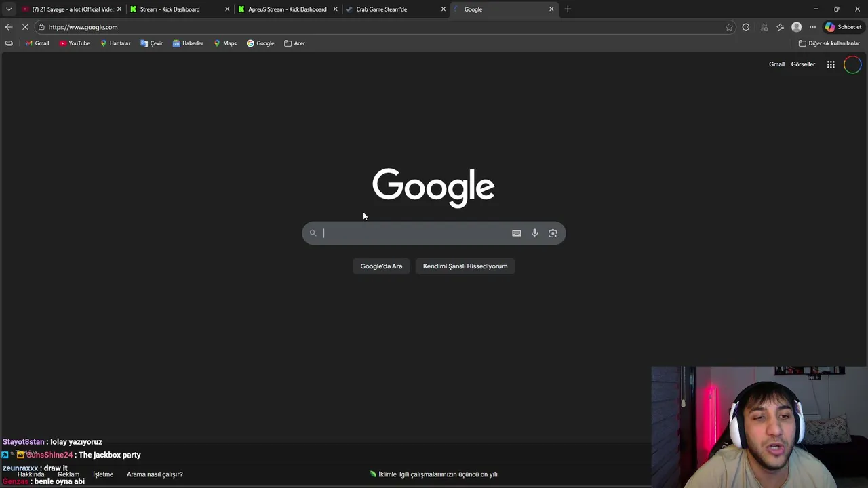The width and height of the screenshot is (868, 488).
Task: Open the Maps bookmark
Action: [225, 43]
